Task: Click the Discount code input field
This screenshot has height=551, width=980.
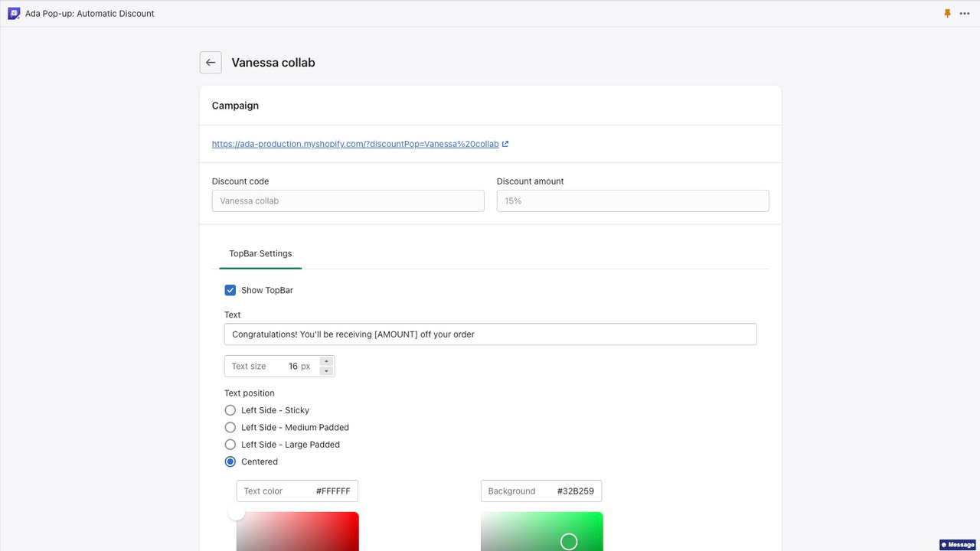Action: [x=348, y=201]
